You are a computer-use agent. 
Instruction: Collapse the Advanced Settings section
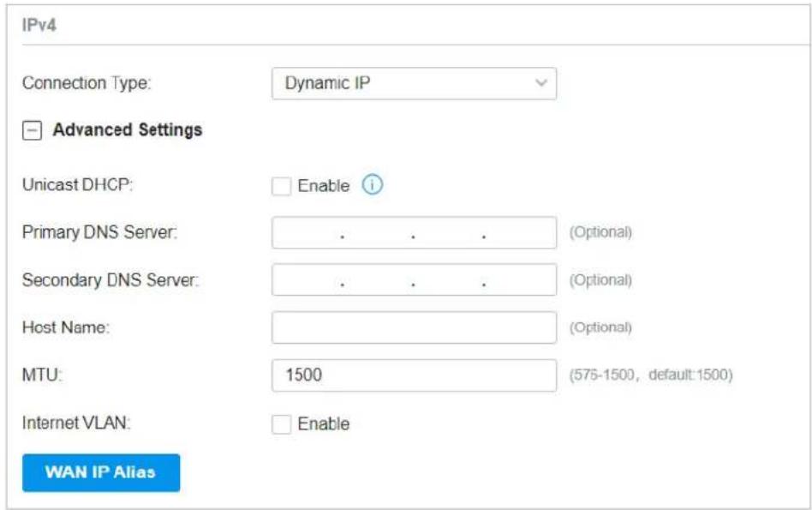pyautogui.click(x=32, y=130)
